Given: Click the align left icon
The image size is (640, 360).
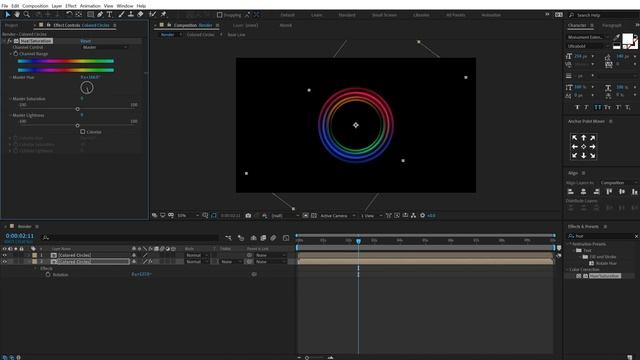Looking at the screenshot, I should (x=571, y=191).
